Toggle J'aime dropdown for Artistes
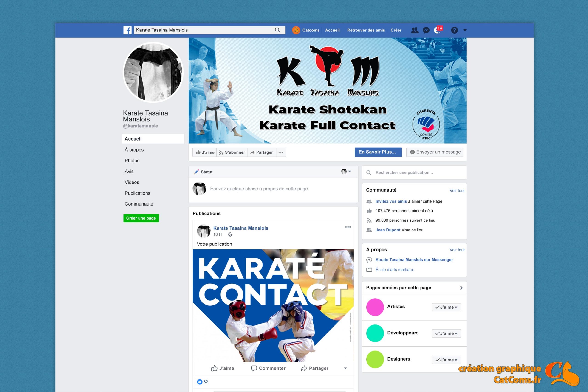 446,307
